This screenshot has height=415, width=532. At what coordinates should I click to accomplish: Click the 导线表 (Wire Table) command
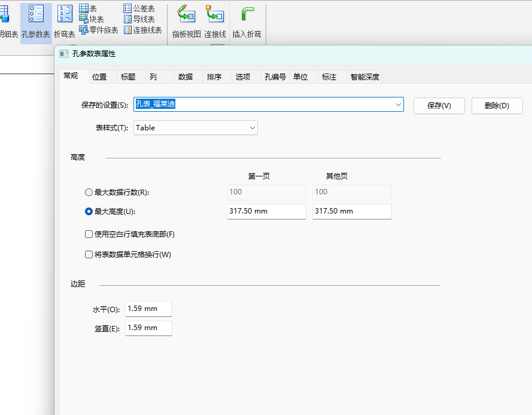[139, 19]
